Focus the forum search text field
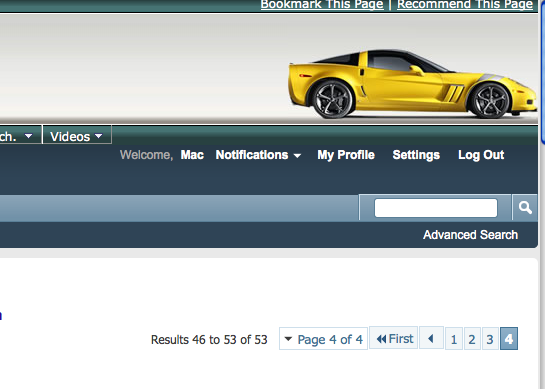This screenshot has width=545, height=389. pos(436,208)
